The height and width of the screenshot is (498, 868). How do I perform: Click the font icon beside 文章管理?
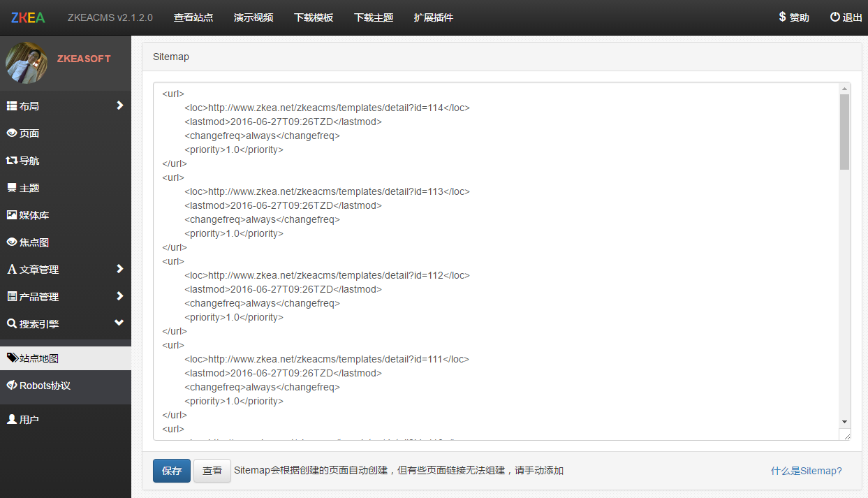12,269
